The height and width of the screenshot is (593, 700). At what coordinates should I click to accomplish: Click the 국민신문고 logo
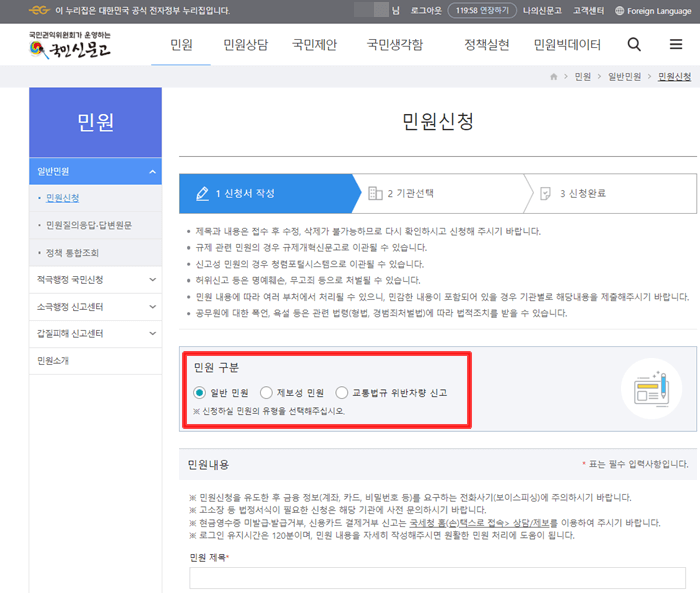click(70, 46)
